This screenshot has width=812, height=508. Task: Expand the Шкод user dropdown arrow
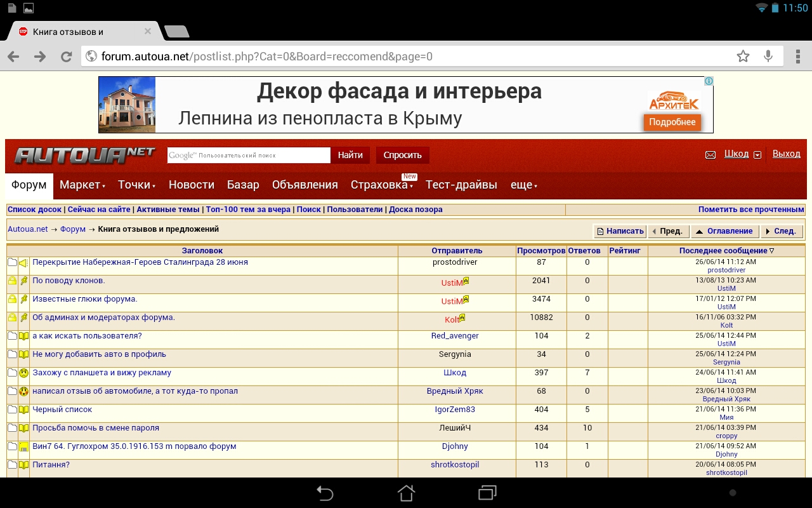[x=757, y=155]
